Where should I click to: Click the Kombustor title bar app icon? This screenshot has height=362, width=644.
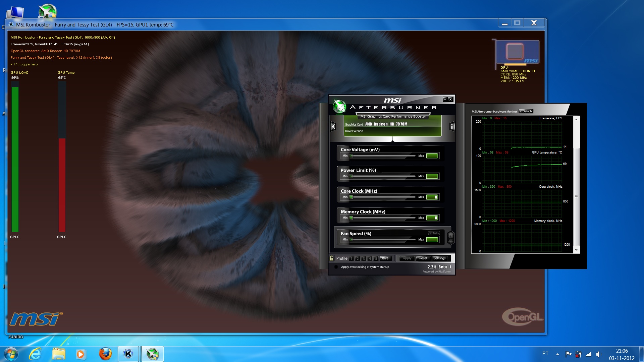[x=11, y=24]
